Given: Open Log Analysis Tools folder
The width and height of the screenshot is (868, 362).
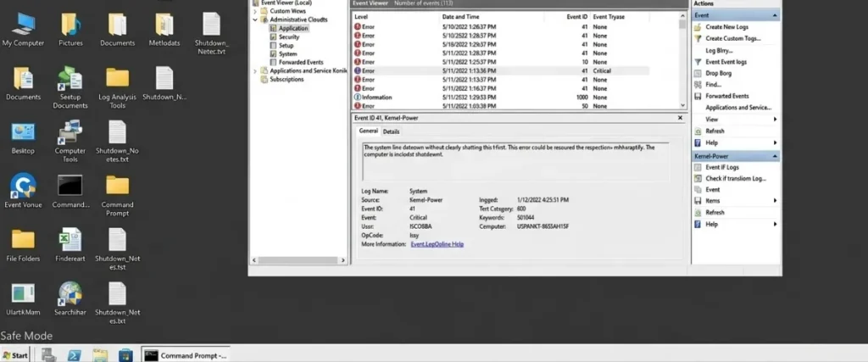Looking at the screenshot, I should [117, 87].
